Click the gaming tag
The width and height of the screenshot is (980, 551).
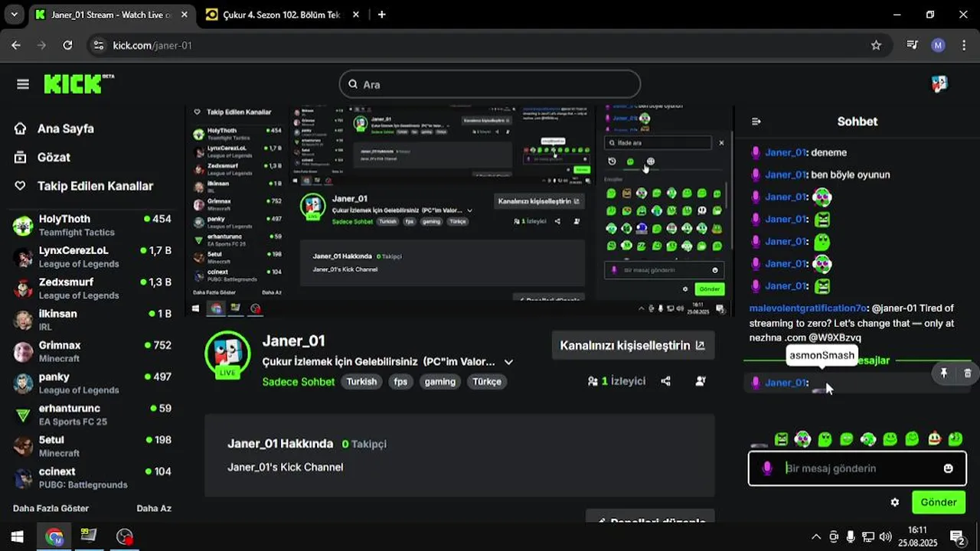pyautogui.click(x=440, y=381)
